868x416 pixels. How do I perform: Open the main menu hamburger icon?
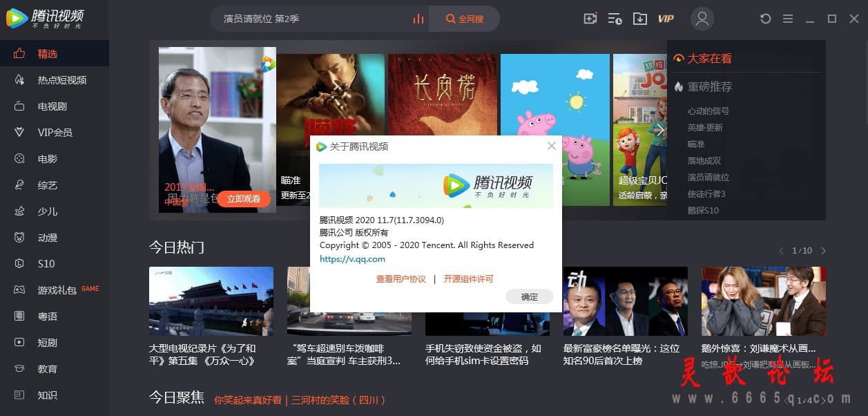(x=788, y=19)
